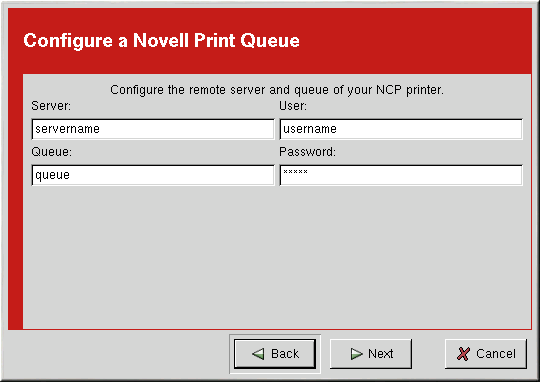
Task: Click the right-pointing arrow icon on Next
Action: (x=356, y=354)
